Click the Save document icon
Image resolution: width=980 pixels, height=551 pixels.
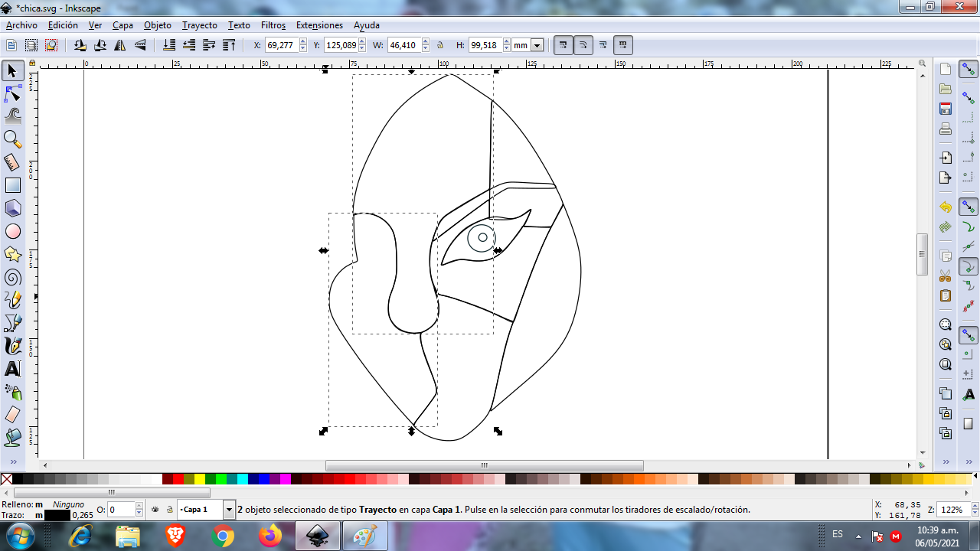[x=946, y=109]
